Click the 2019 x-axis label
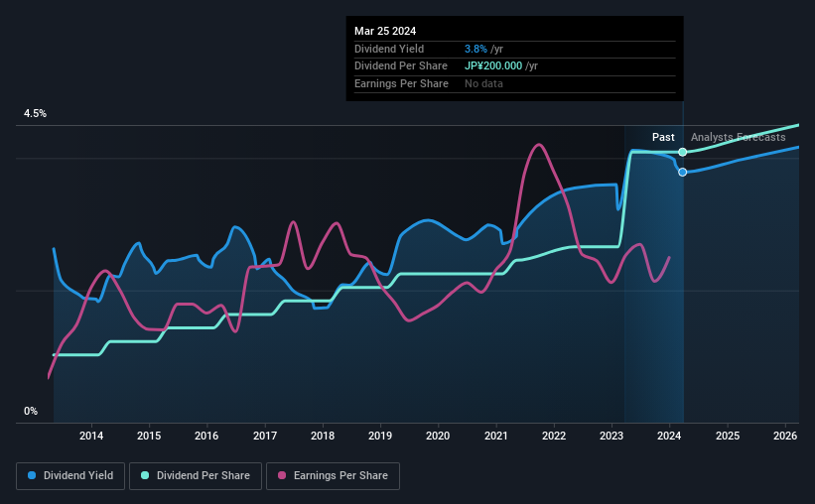 (380, 436)
